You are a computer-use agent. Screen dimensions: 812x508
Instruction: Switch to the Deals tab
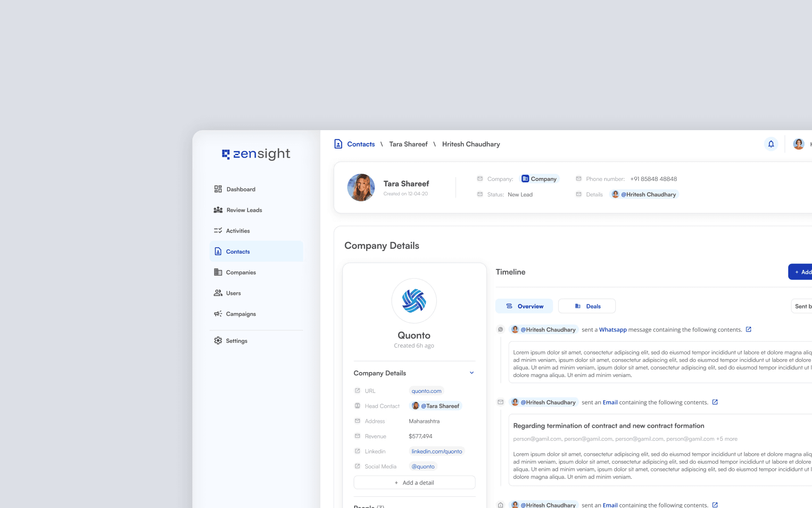587,306
